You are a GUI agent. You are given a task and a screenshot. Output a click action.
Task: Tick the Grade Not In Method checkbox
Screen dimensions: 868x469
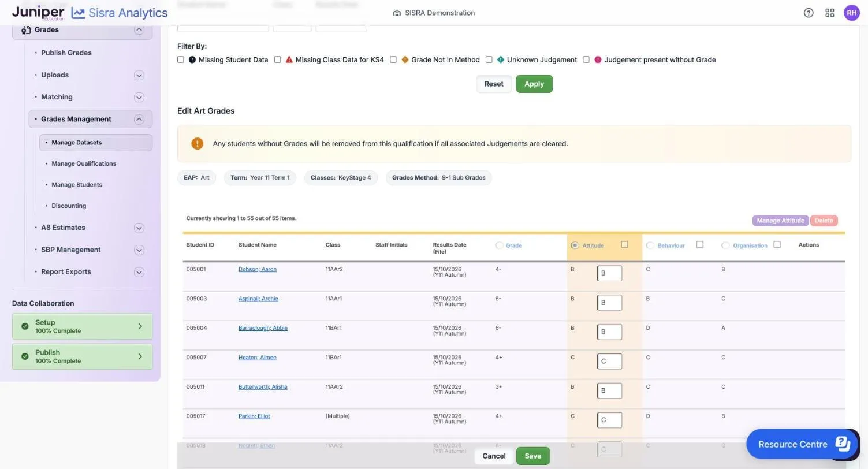pos(393,59)
